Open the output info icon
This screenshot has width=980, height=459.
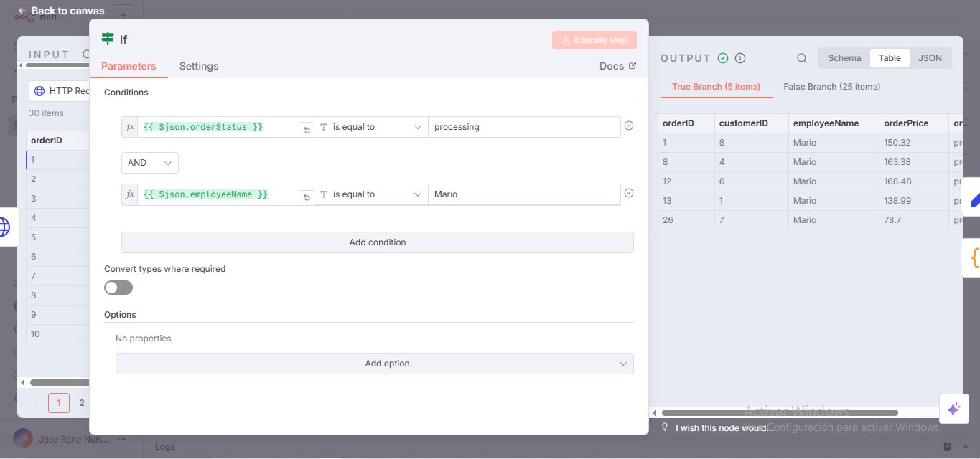740,58
